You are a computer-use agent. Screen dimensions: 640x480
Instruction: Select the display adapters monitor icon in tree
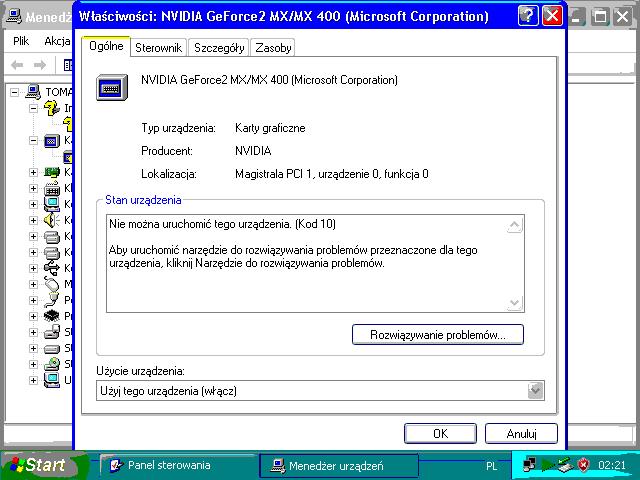click(52, 141)
